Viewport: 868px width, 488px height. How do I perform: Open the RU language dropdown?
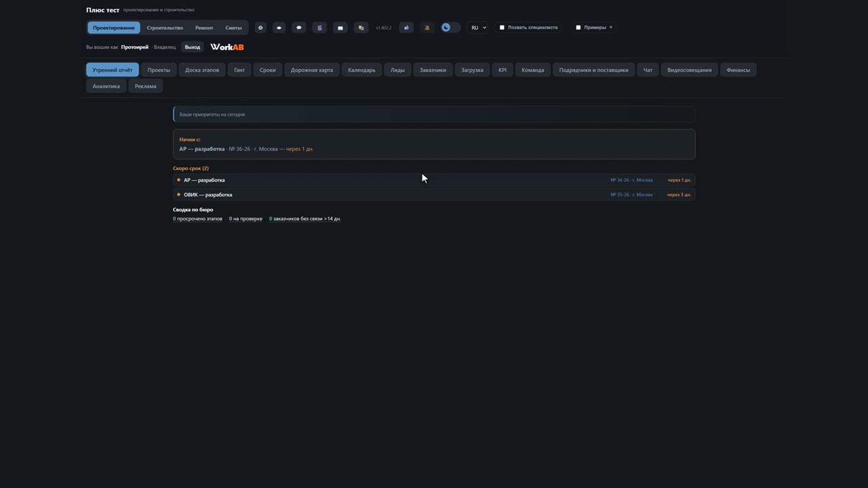[x=479, y=28]
